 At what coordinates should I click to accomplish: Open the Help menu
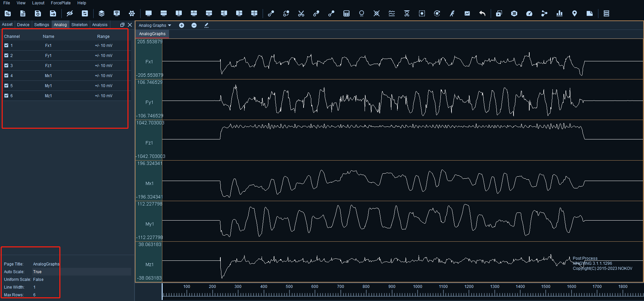pyautogui.click(x=82, y=3)
